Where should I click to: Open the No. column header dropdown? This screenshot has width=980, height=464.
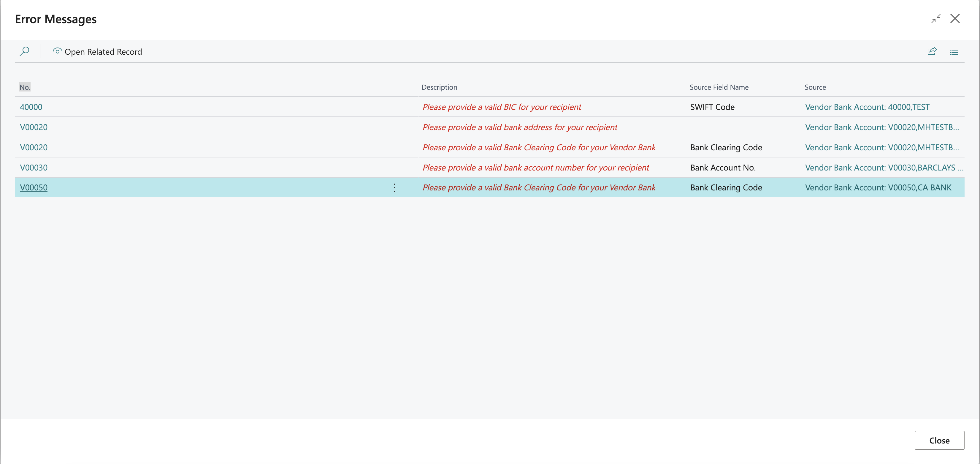click(25, 87)
